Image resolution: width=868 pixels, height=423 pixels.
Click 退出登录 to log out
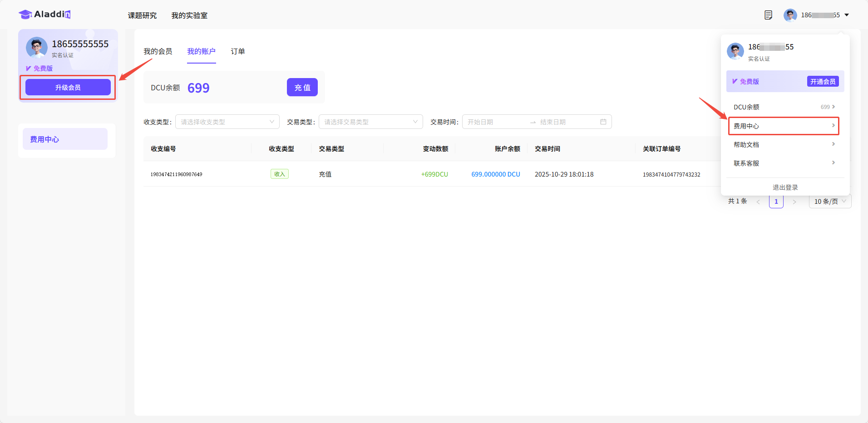tap(785, 187)
